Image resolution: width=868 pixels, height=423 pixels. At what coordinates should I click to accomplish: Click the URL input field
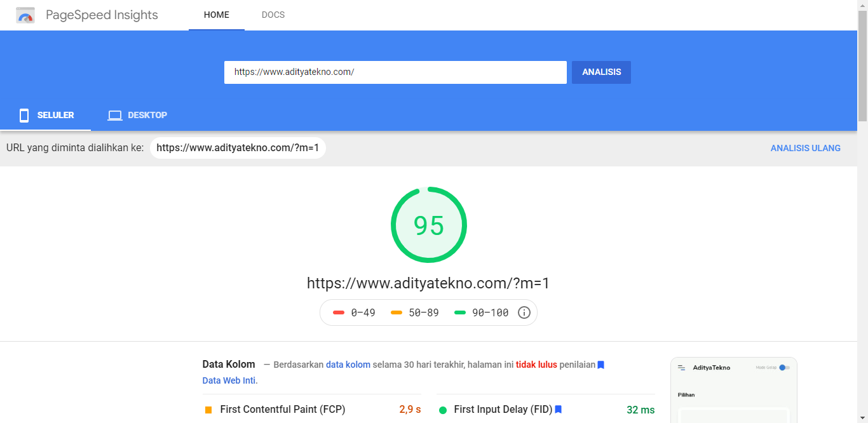point(395,72)
